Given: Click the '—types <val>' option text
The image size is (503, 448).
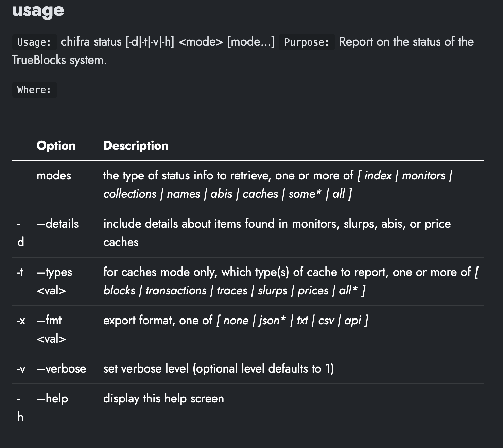Looking at the screenshot, I should click(x=54, y=281).
